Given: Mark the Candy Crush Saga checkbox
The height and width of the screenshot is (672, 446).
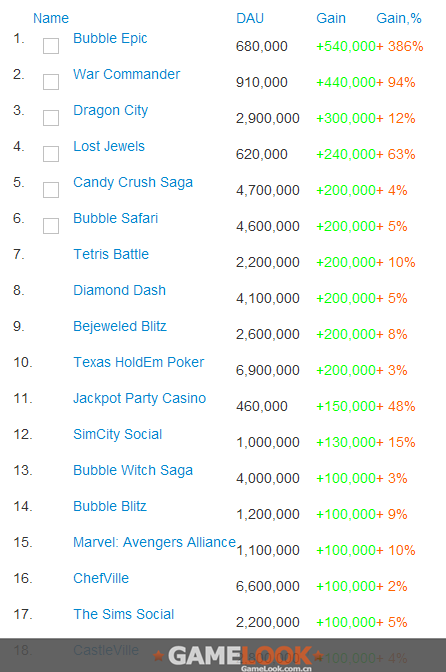Looking at the screenshot, I should click(x=51, y=190).
